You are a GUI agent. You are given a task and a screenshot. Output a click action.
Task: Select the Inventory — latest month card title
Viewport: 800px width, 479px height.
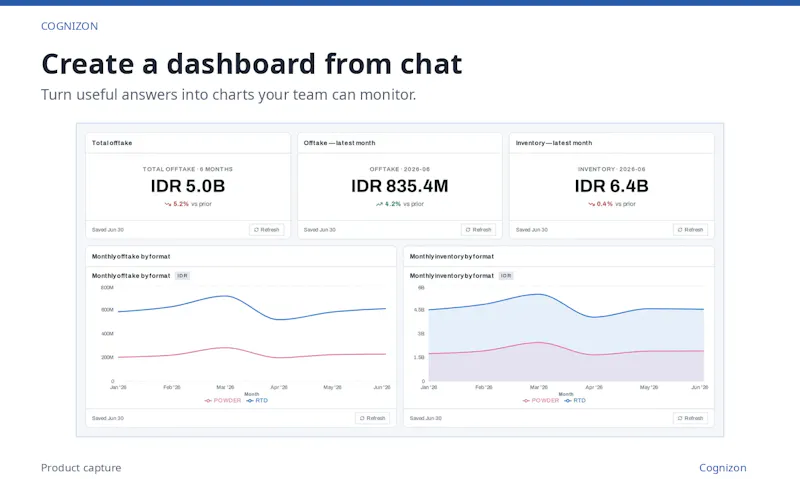coord(554,143)
